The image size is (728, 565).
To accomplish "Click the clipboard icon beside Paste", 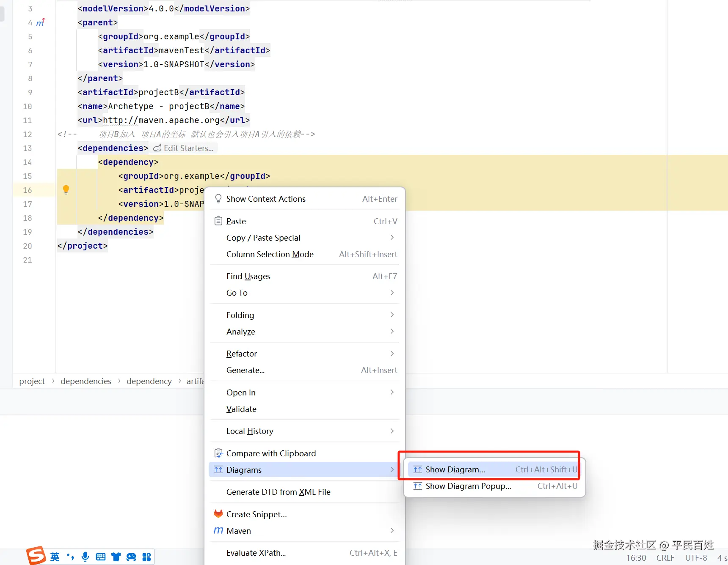I will point(218,221).
